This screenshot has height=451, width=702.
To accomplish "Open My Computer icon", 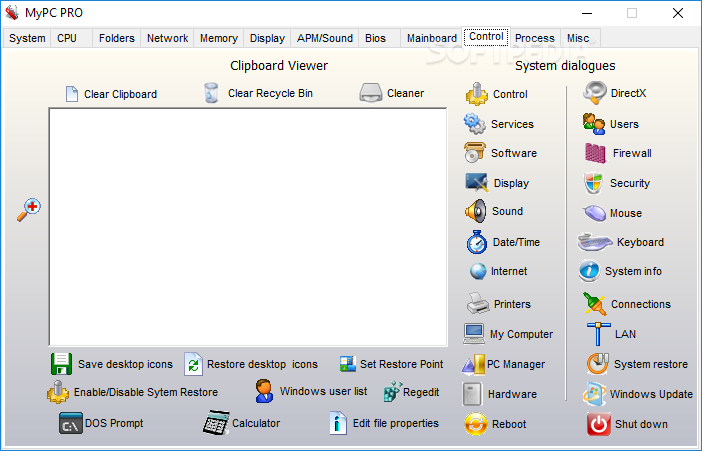I will pyautogui.click(x=474, y=334).
